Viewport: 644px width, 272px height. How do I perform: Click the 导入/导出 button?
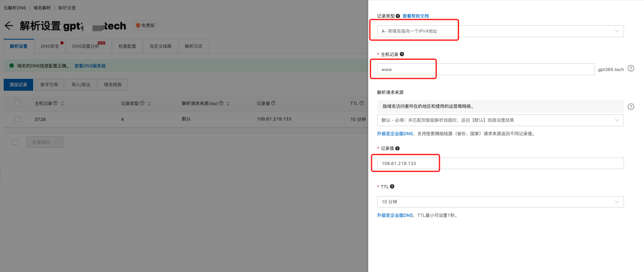pos(81,85)
